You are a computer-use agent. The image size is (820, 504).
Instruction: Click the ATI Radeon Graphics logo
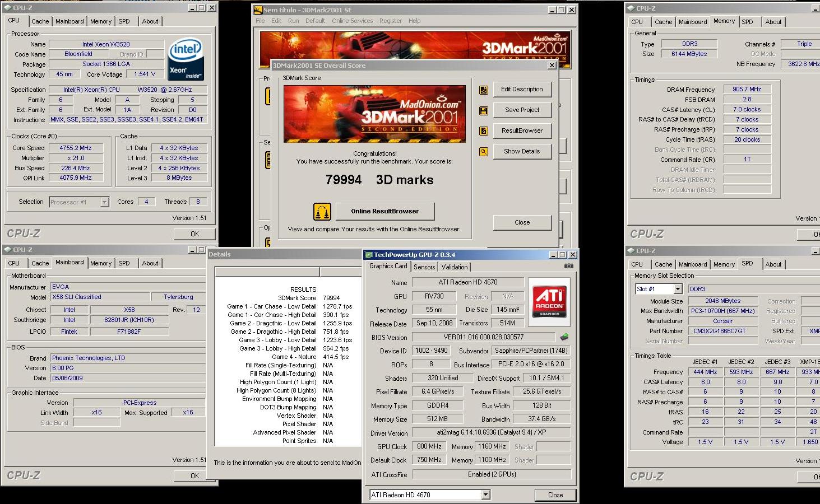pyautogui.click(x=549, y=303)
